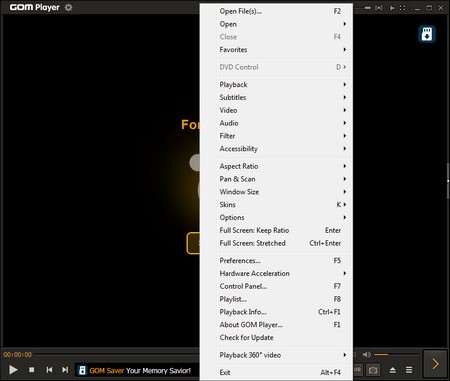
Task: Mute audio with the speaker icon
Action: coord(366,354)
